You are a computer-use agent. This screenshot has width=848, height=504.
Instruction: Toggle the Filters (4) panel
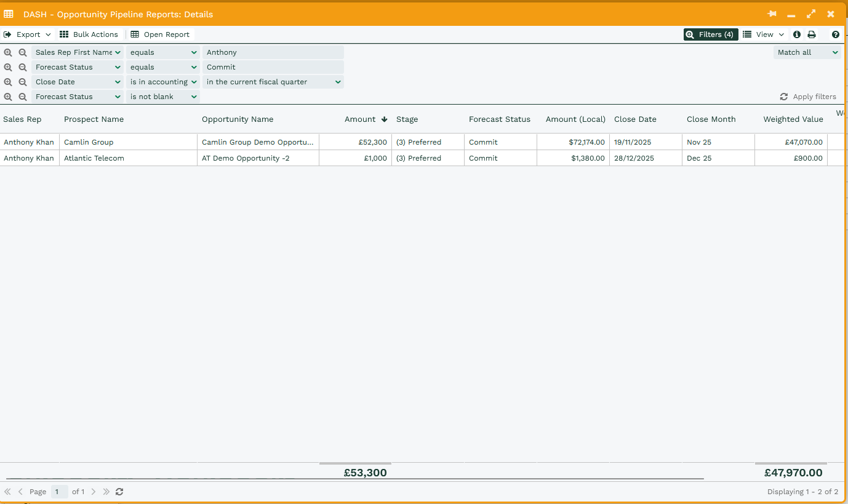(x=711, y=34)
